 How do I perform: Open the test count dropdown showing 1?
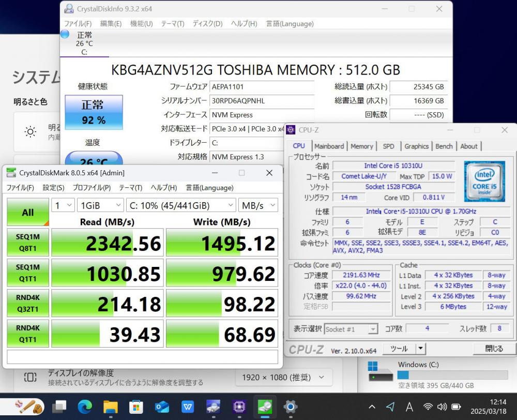pyautogui.click(x=63, y=205)
